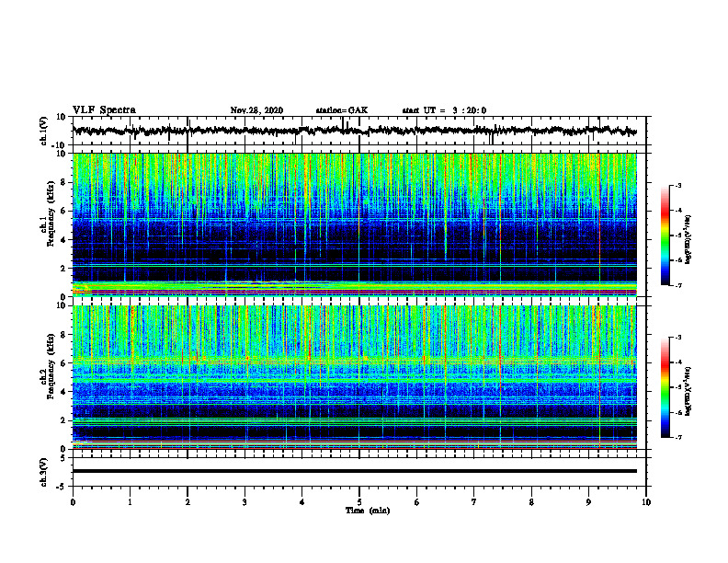Click the '-7' label of the ch.2 color bar
Screen dimensions: 728x563
click(677, 437)
